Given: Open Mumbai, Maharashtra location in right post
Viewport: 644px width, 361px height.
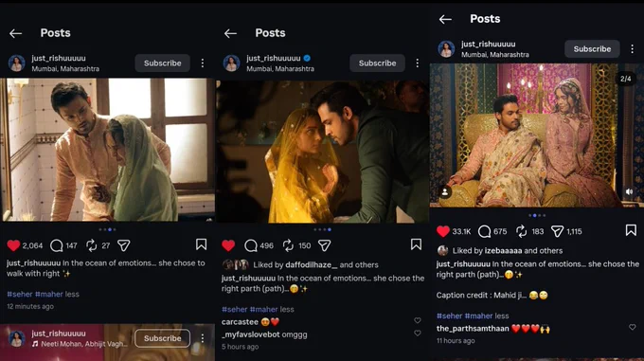Looking at the screenshot, I should [x=495, y=55].
